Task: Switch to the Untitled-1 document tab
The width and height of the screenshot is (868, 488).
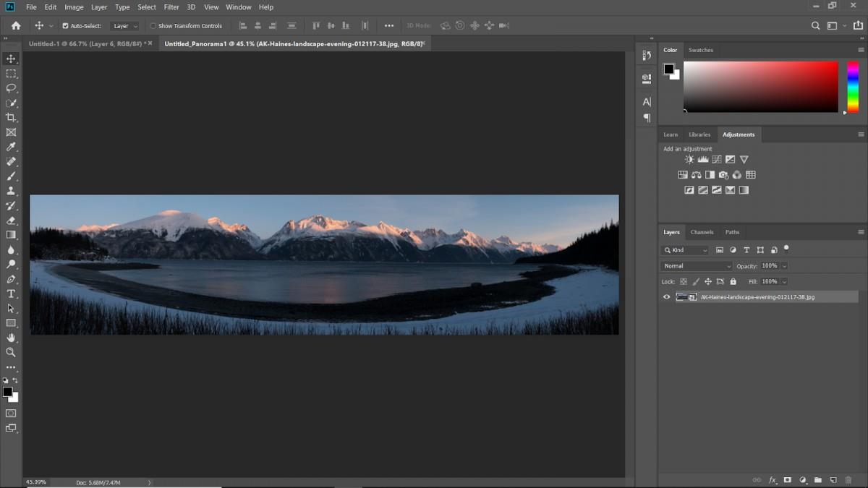Action: (x=87, y=43)
